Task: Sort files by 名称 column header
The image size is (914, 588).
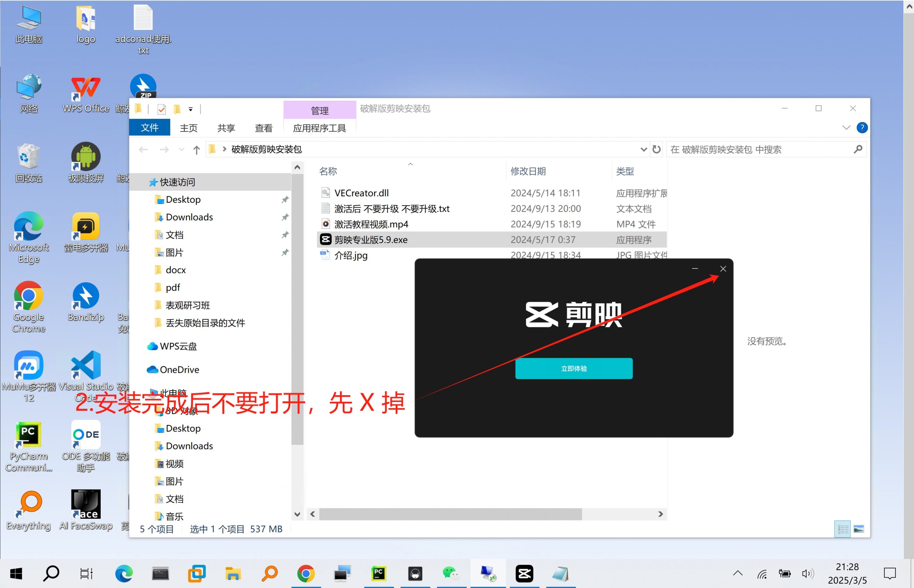Action: tap(328, 171)
